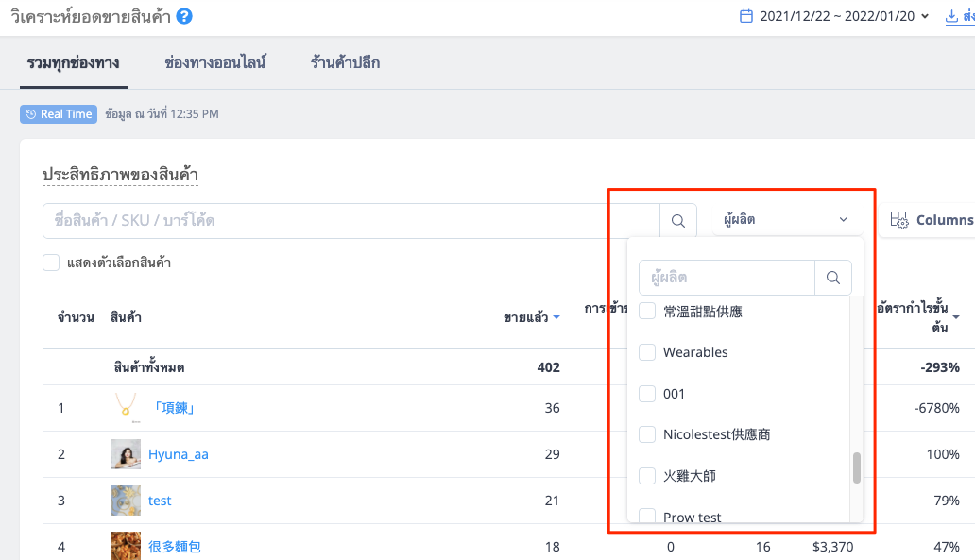
Task: Click the total sold value 402
Action: [548, 367]
